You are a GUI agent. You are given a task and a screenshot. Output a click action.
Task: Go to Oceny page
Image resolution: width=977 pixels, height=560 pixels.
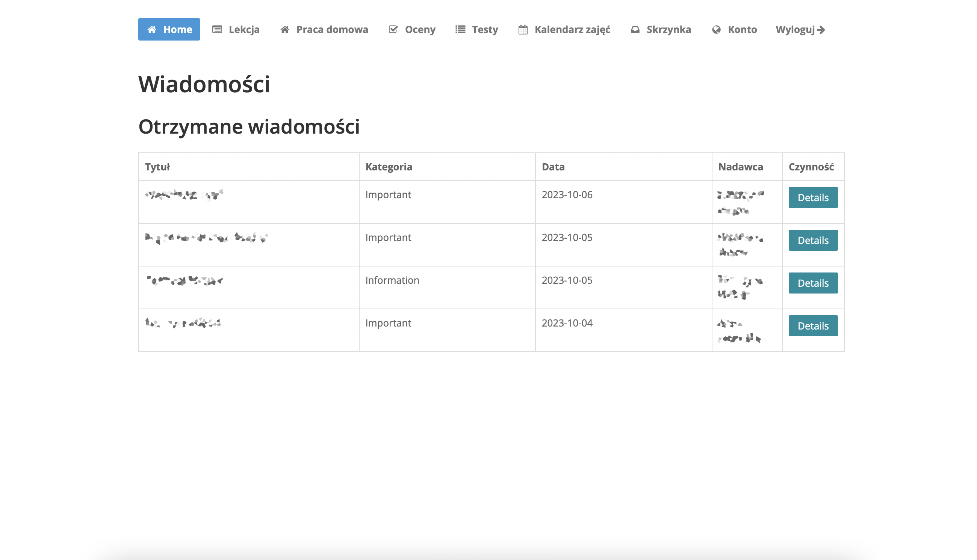coord(420,30)
